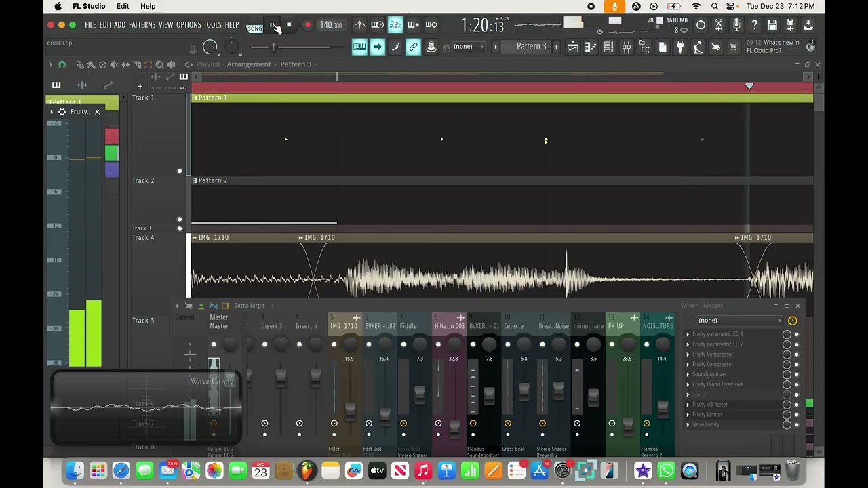Select the playlist zoom tool
Image resolution: width=868 pixels, height=488 pixels.
click(x=159, y=65)
